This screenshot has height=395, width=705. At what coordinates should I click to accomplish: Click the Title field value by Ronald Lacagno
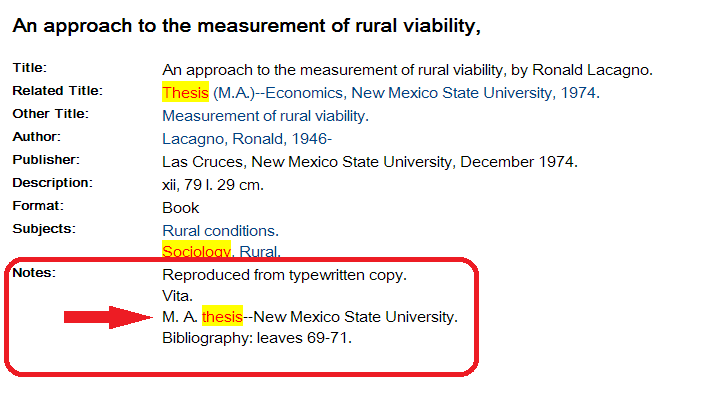[407, 70]
